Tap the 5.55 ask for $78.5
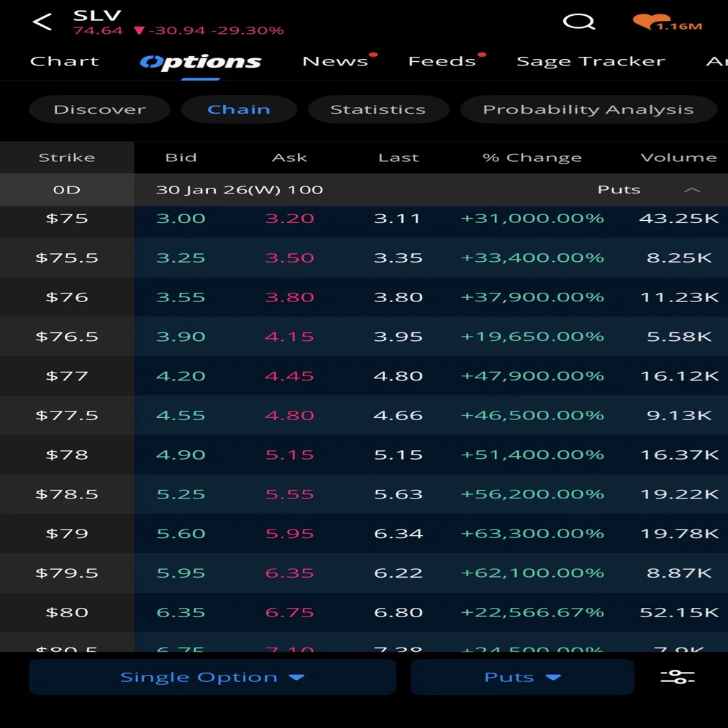 289,494
